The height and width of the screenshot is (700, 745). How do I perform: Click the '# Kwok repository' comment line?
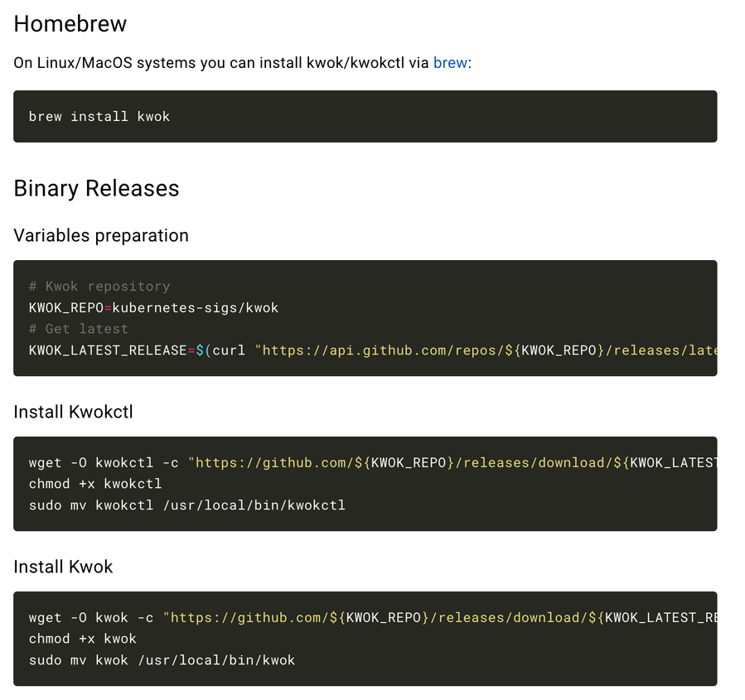(x=99, y=287)
